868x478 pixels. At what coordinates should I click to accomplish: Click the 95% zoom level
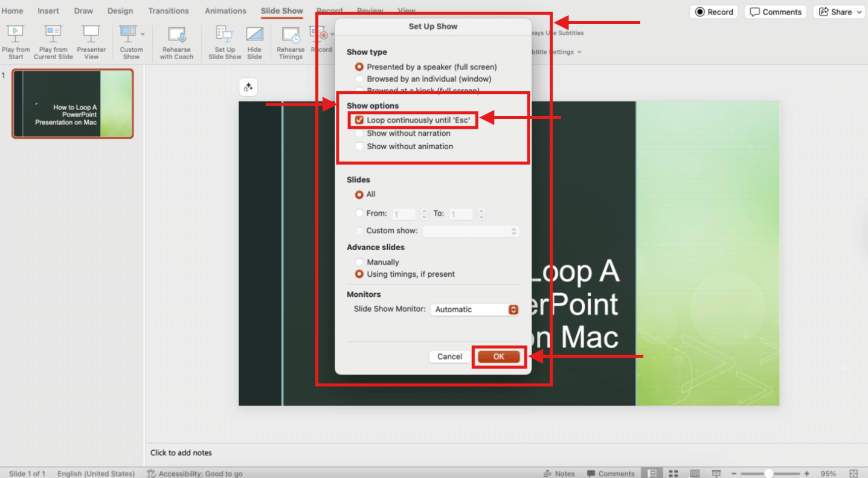pyautogui.click(x=828, y=474)
